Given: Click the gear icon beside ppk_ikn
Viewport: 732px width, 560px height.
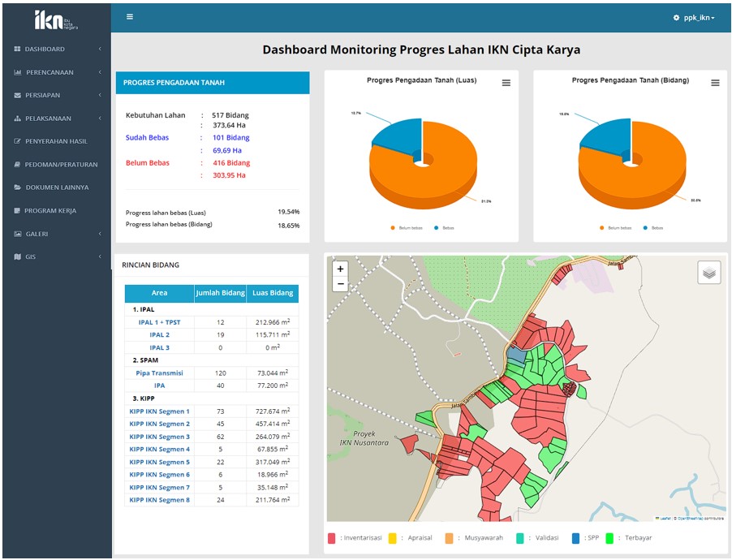Looking at the screenshot, I should pyautogui.click(x=676, y=18).
